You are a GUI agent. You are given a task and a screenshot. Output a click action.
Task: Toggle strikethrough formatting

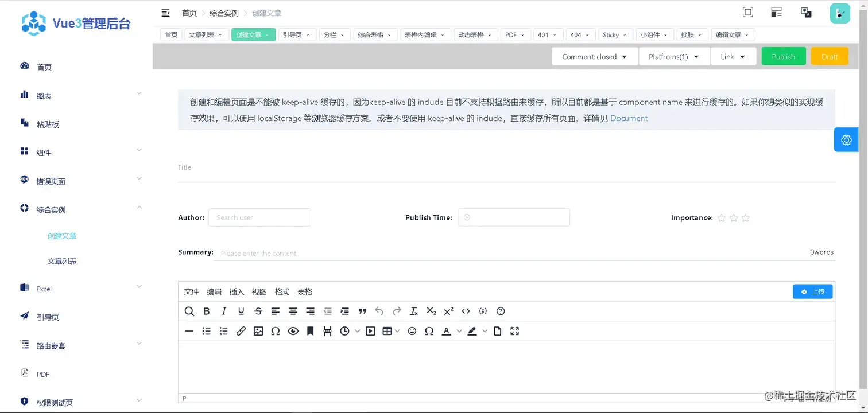(258, 311)
